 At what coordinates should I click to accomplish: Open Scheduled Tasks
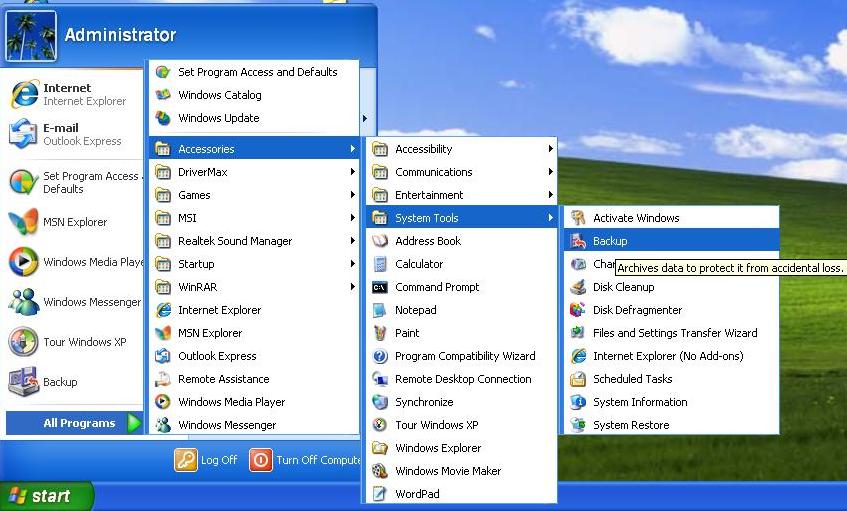tap(671, 379)
